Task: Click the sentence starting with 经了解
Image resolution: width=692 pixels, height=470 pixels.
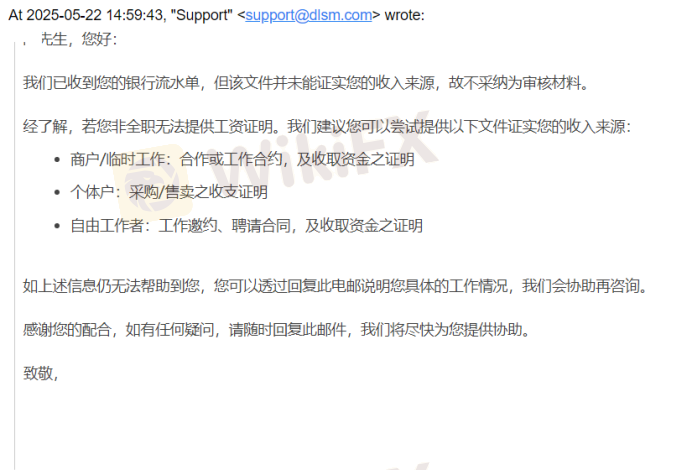Action: [327, 127]
